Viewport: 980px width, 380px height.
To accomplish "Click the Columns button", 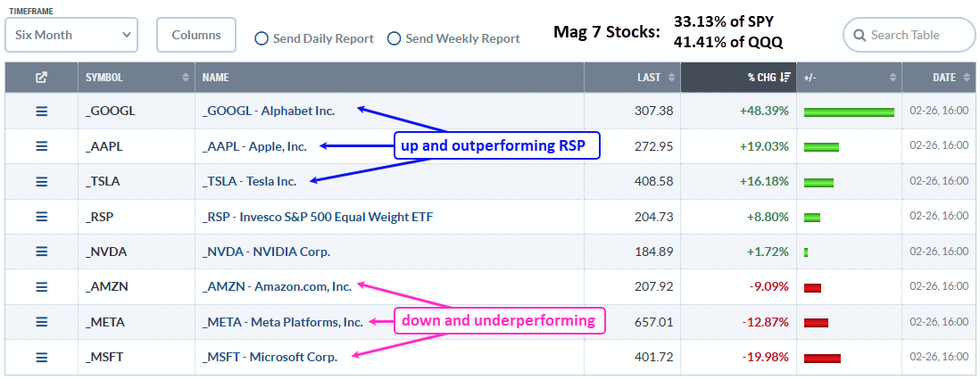I will coord(196,36).
